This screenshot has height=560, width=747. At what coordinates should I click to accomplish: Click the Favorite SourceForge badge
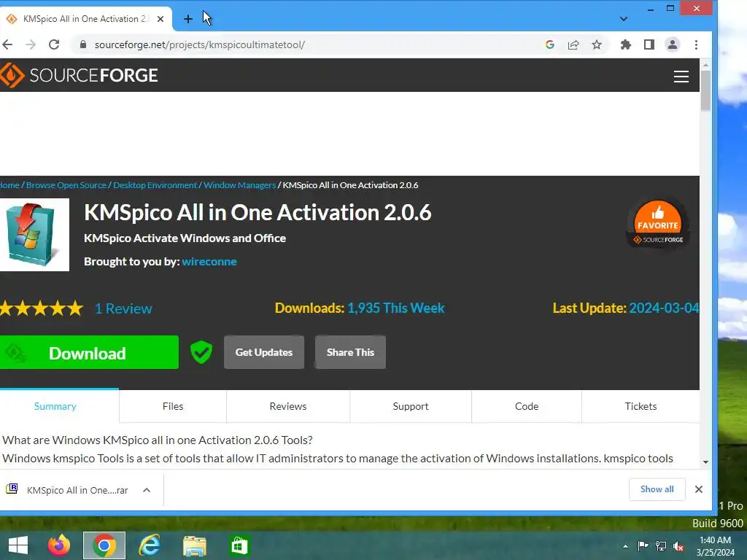658,223
